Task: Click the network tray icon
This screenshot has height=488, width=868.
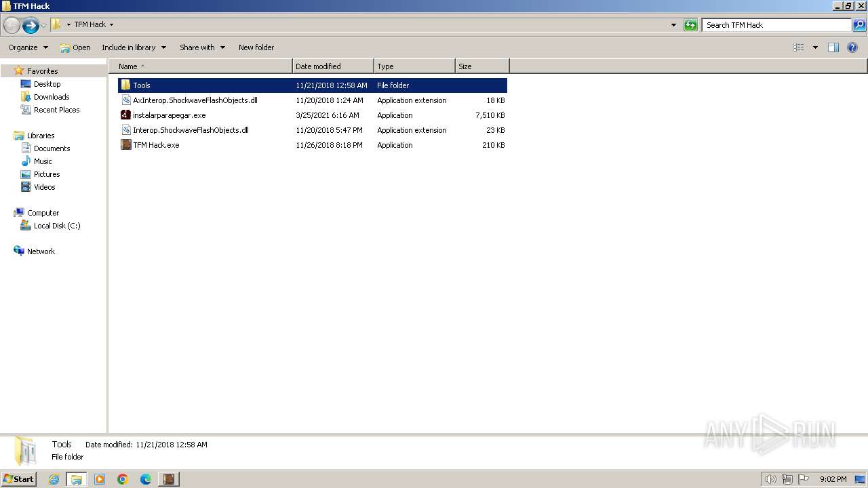Action: [787, 479]
